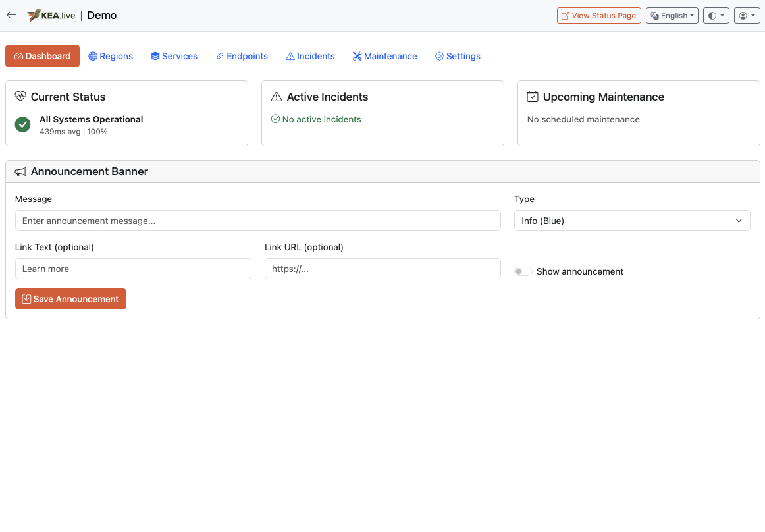Click the megaphone icon in Announcement Banner
The width and height of the screenshot is (765, 532).
point(20,172)
